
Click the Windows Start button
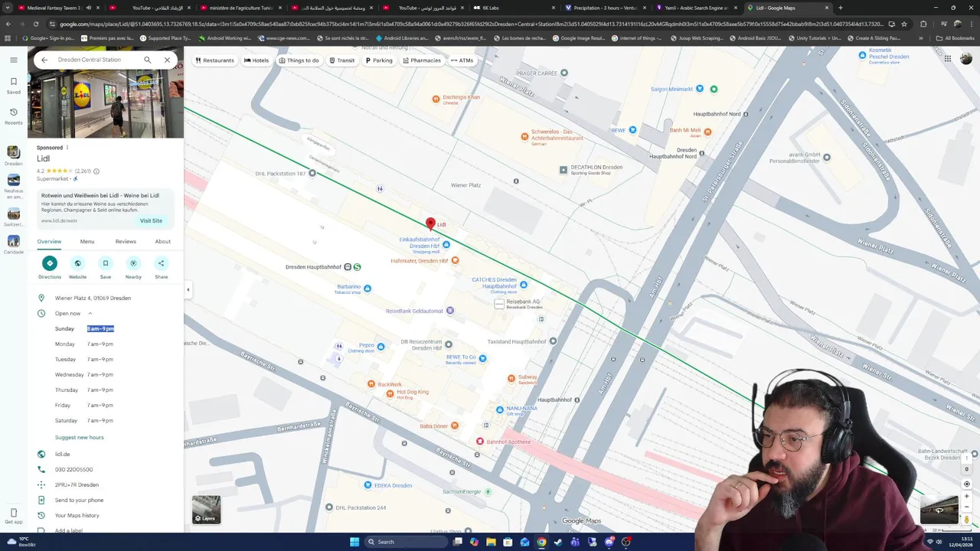[354, 542]
